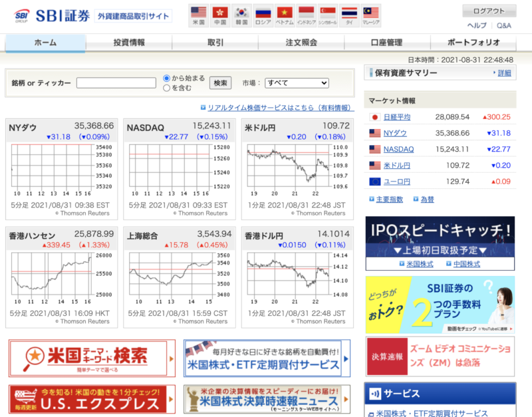Open 決算速報 ズーム ビデオ news banner
Image resolution: width=532 pixels, height=417 pixels.
[x=440, y=356]
